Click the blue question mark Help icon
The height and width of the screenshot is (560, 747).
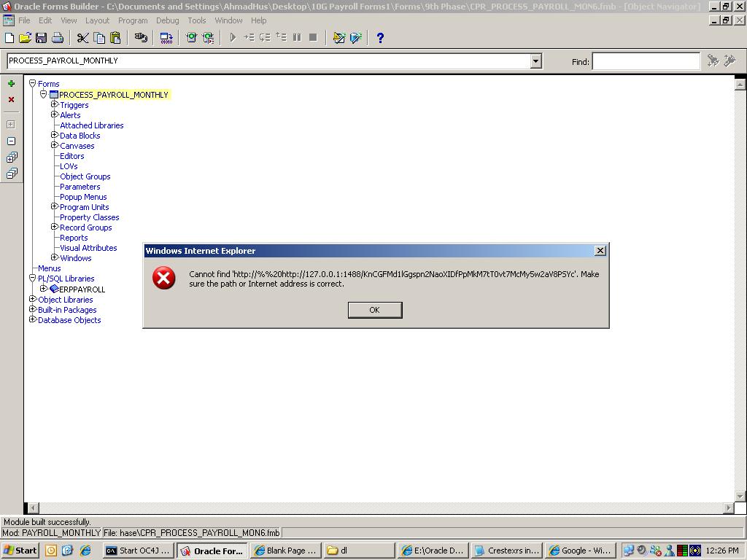pos(379,38)
